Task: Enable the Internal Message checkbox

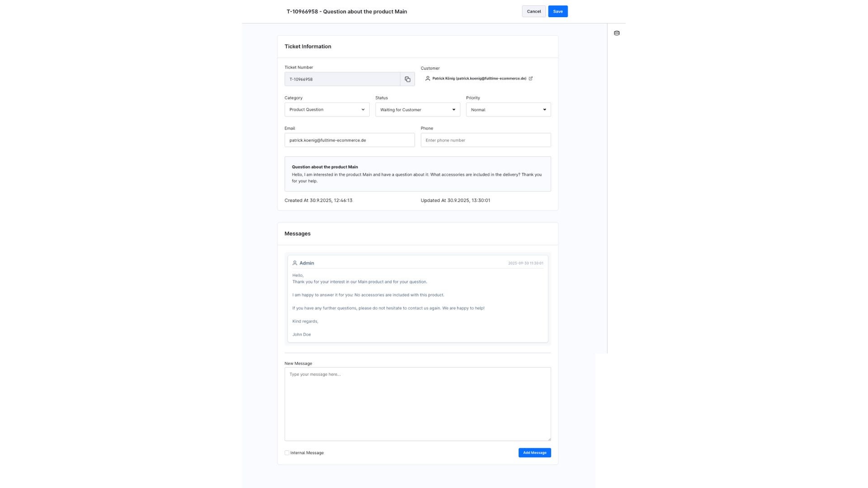Action: [x=287, y=453]
